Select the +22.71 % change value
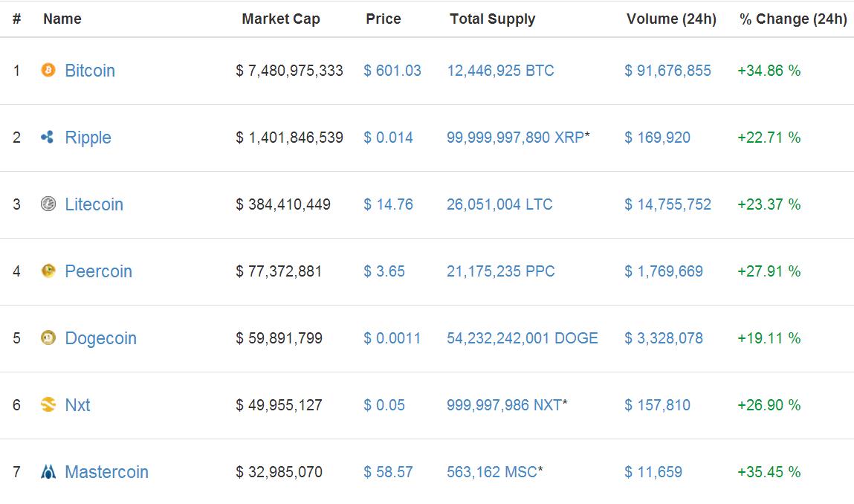This screenshot has height=504, width=854. click(x=769, y=138)
